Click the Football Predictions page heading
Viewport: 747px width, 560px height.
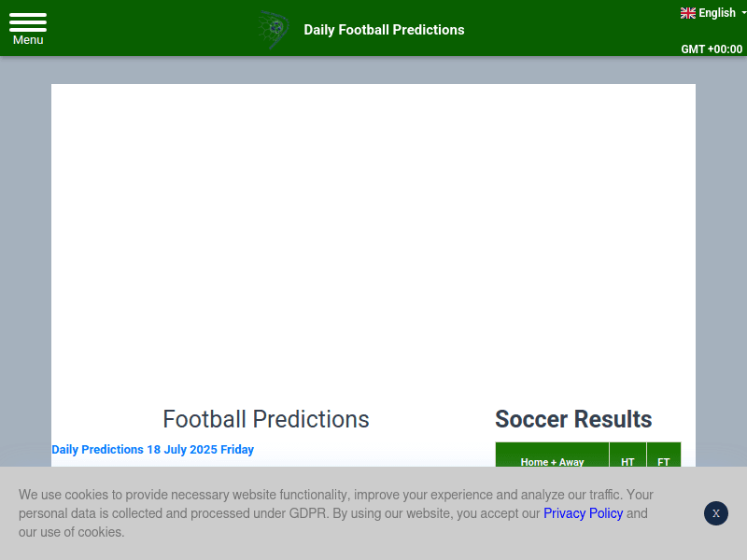point(265,419)
